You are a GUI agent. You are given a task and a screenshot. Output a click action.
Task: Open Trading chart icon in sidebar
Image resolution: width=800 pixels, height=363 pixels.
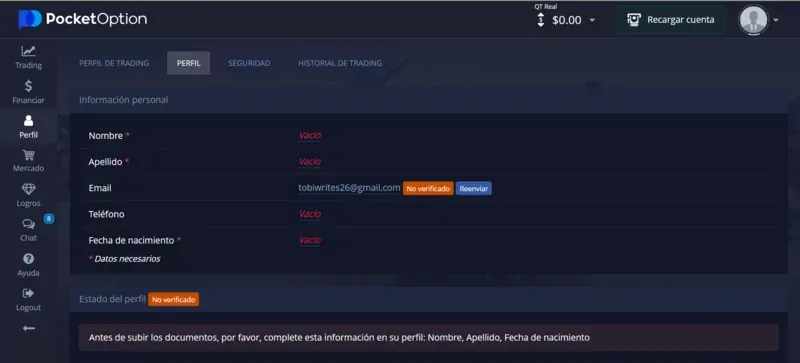(x=29, y=51)
